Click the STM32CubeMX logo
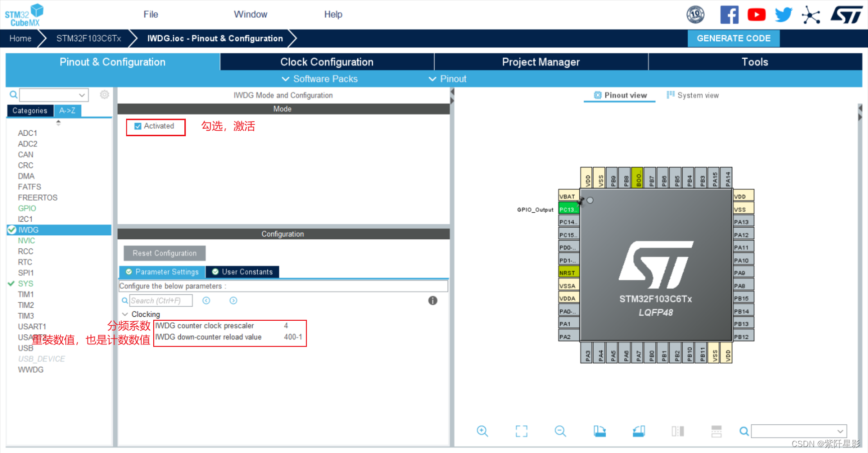 [x=24, y=15]
